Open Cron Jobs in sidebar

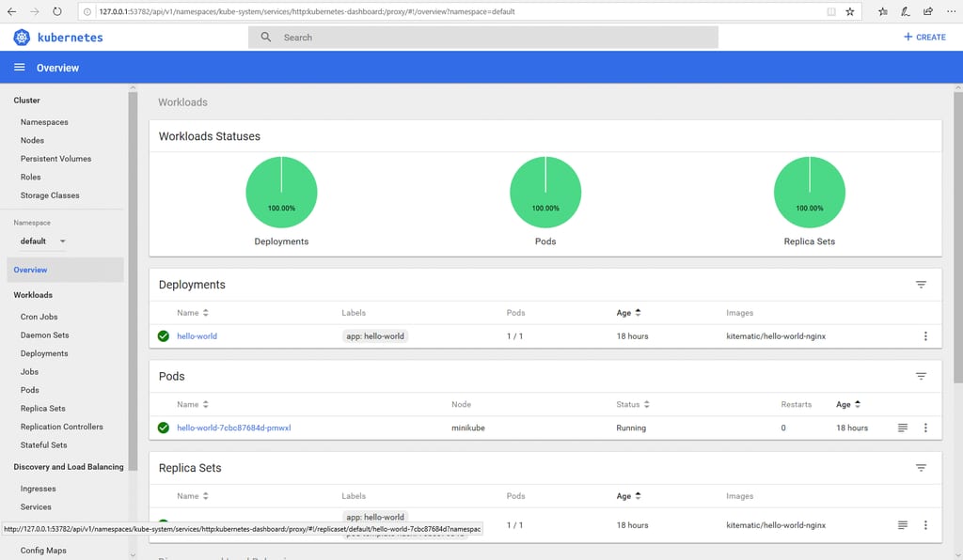click(39, 317)
